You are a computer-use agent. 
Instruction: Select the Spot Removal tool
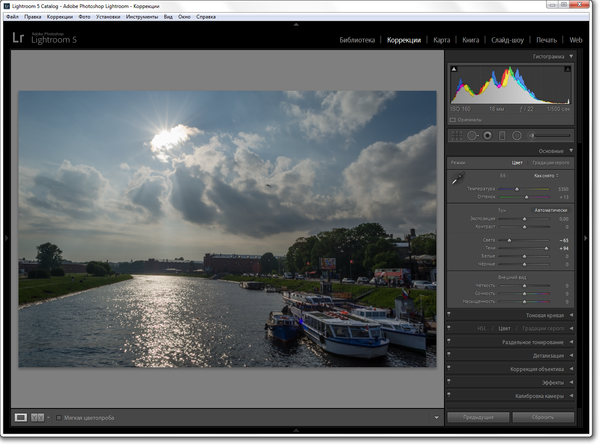[473, 135]
